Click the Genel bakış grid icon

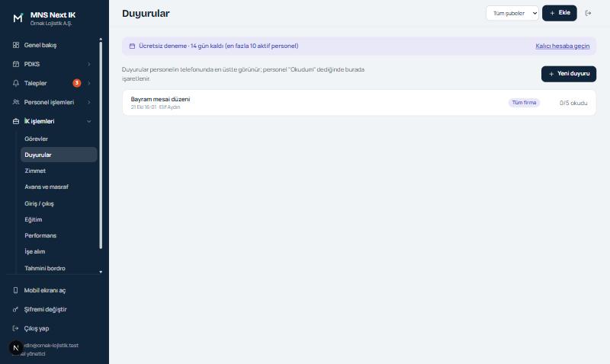(x=16, y=45)
